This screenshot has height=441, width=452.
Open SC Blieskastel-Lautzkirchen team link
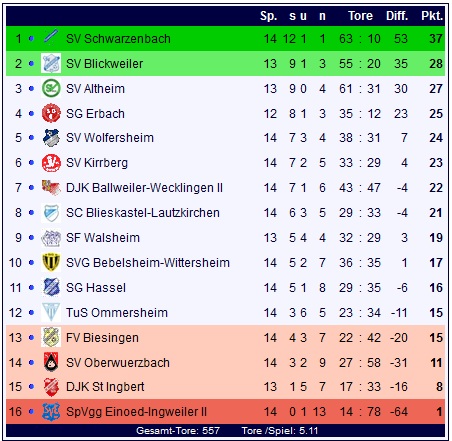pos(143,213)
